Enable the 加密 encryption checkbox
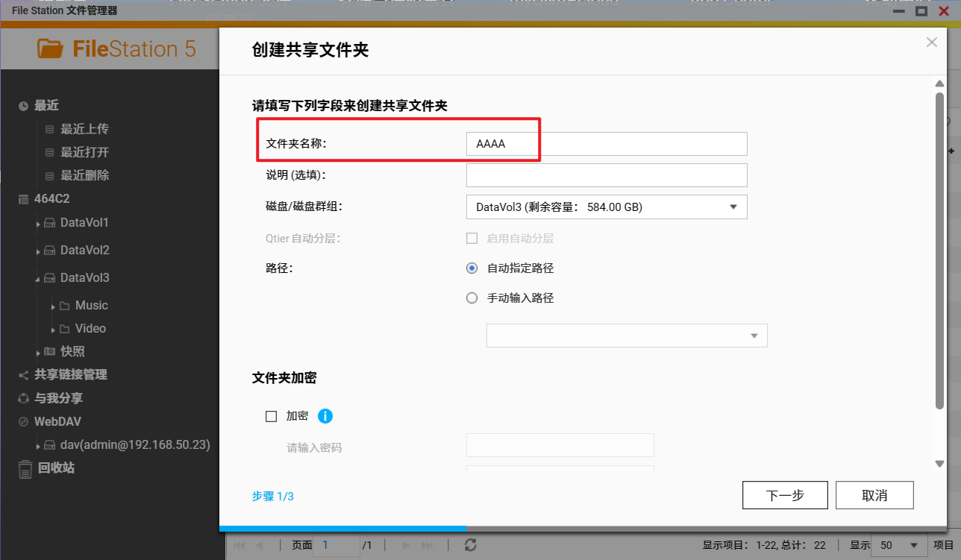The image size is (961, 560). point(272,416)
